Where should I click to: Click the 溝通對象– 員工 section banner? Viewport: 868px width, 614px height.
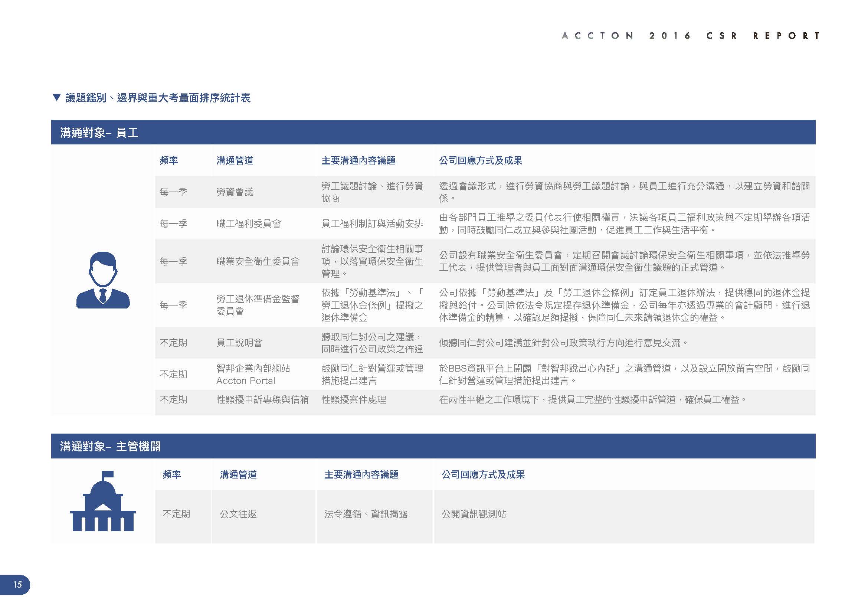pos(433,132)
